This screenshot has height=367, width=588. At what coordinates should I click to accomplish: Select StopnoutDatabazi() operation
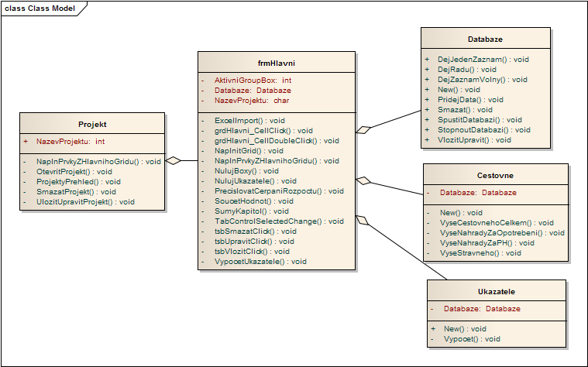click(x=483, y=130)
